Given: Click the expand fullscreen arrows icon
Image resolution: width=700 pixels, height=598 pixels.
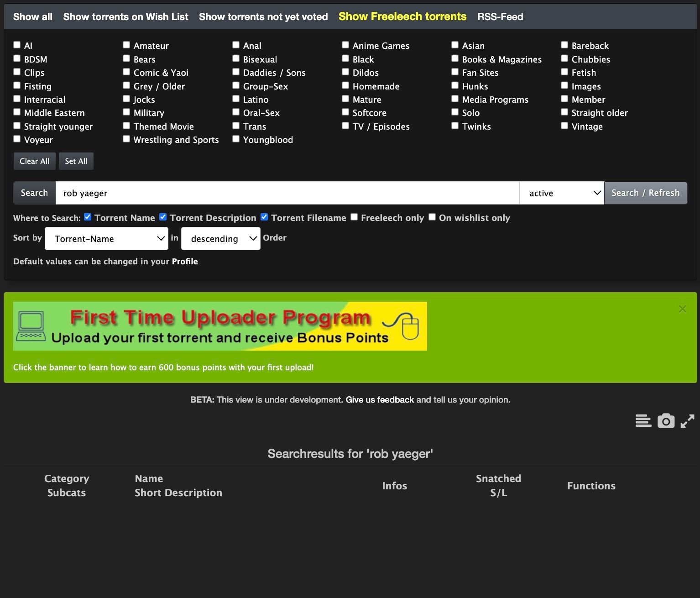Looking at the screenshot, I should click(x=687, y=421).
